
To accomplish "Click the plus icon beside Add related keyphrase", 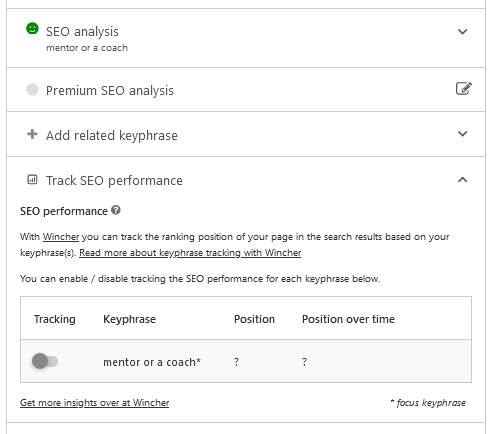I will [x=32, y=134].
